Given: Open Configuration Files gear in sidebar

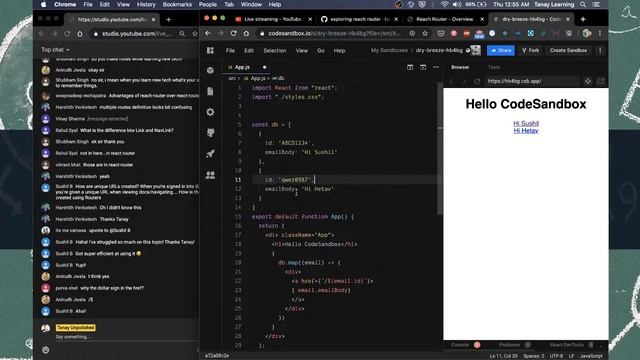Looking at the screenshot, I should pos(210,112).
